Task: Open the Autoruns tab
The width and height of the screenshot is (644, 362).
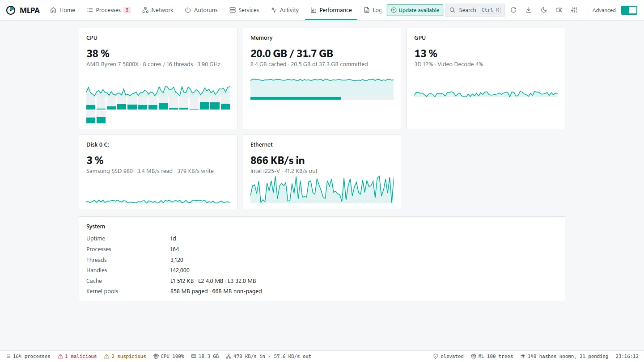Action: coord(201,10)
